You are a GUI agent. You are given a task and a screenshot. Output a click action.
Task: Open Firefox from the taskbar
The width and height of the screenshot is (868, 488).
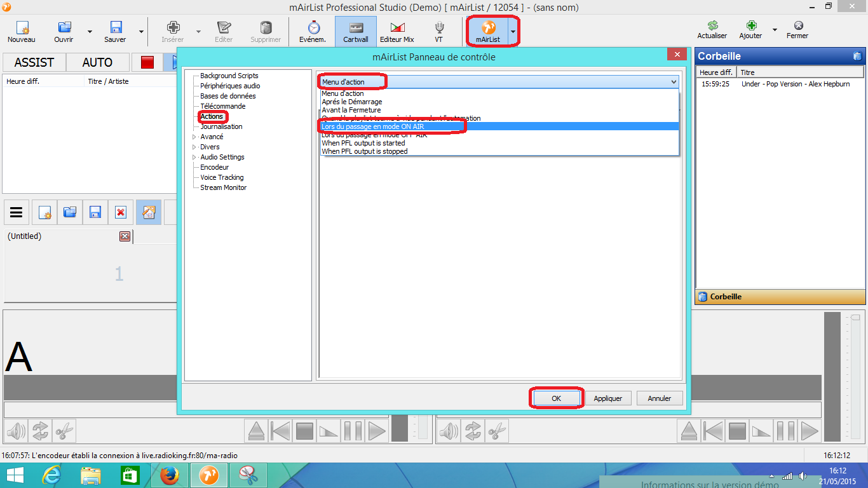[x=169, y=475]
